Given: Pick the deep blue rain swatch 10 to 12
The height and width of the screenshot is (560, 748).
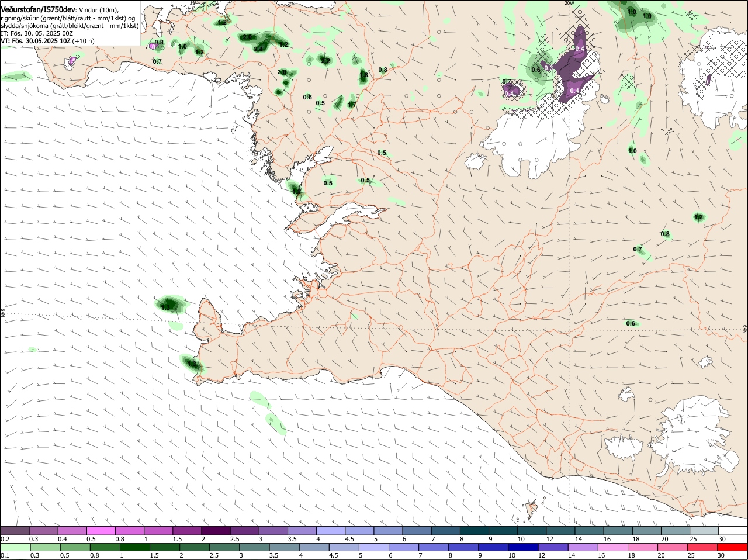Looking at the screenshot, I should 522,547.
